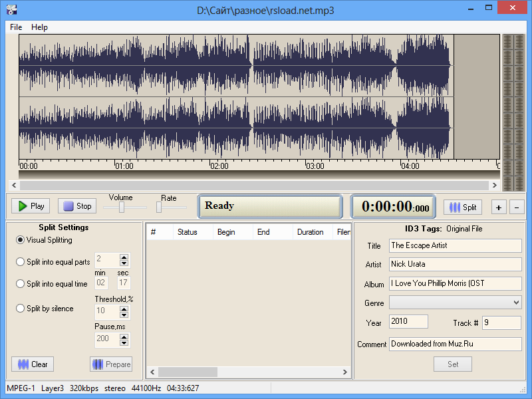
Task: Open the File menu
Action: pos(16,27)
